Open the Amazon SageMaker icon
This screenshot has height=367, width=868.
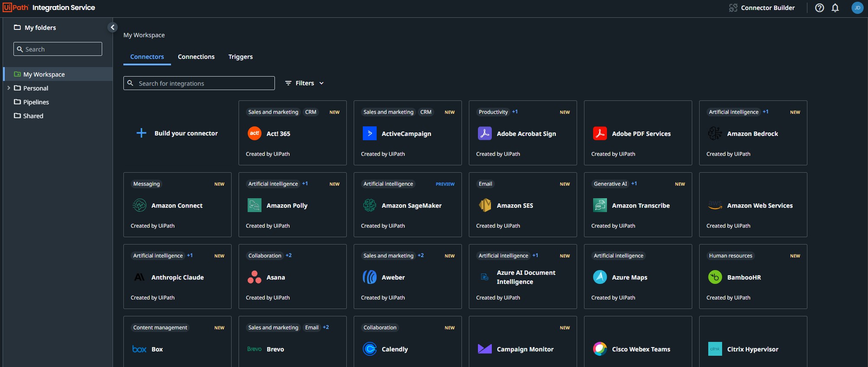pyautogui.click(x=370, y=205)
